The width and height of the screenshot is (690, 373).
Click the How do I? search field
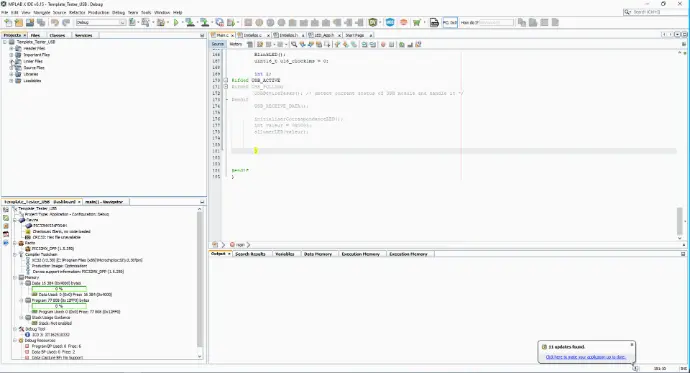coord(495,22)
